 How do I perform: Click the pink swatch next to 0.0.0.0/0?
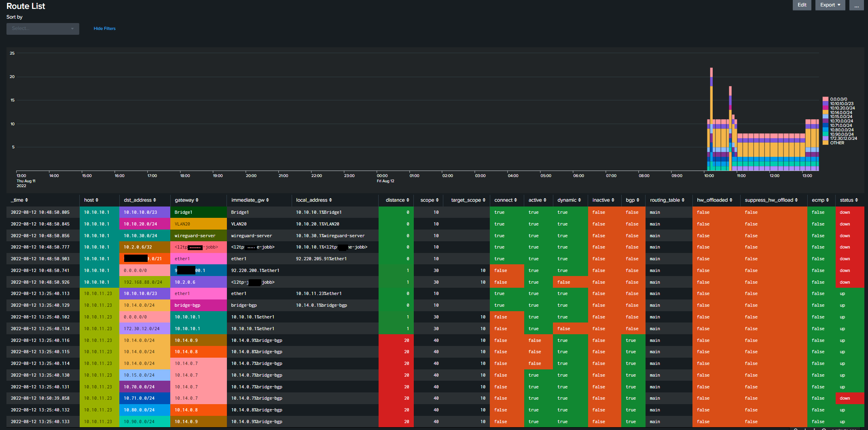click(x=825, y=99)
